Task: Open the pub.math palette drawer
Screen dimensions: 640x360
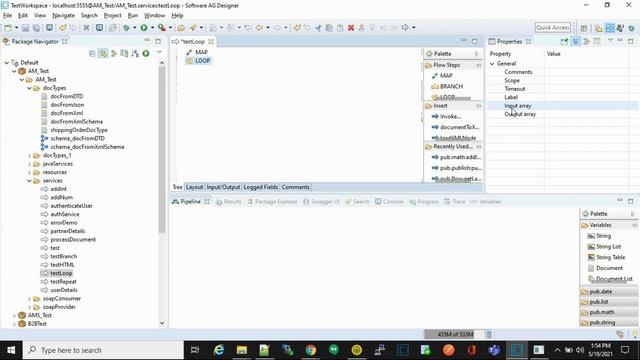Action: click(608, 312)
